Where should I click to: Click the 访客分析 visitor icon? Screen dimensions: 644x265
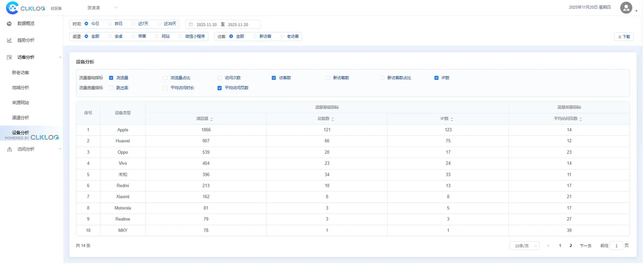tap(9, 57)
